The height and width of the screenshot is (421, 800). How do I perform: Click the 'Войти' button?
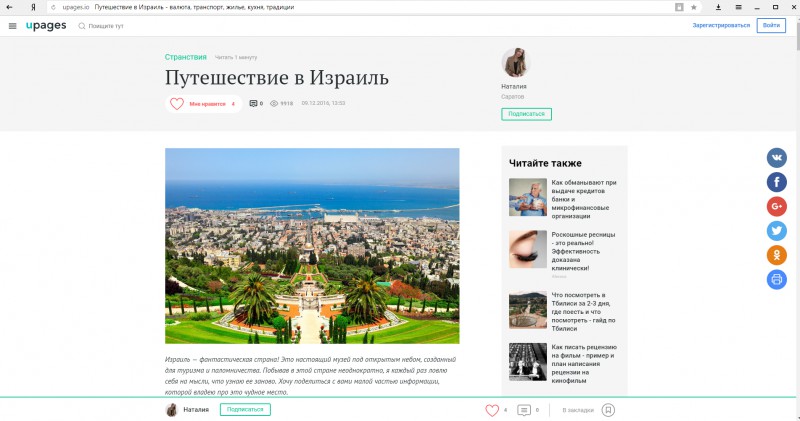(771, 25)
